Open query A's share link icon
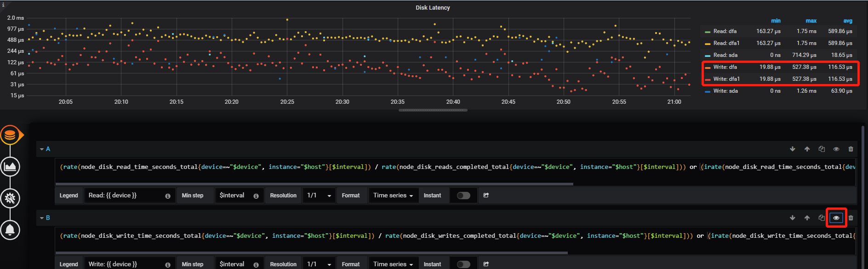 pyautogui.click(x=486, y=196)
